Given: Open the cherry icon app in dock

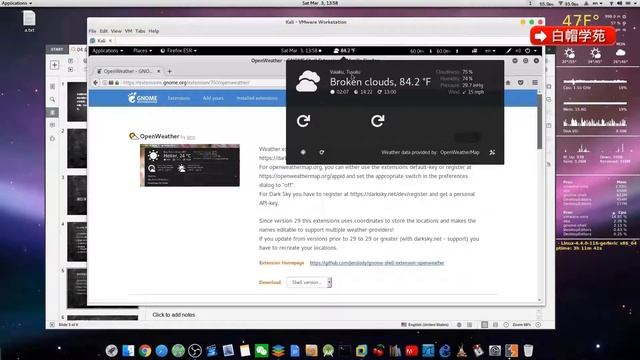Looking at the screenshot, I should pos(378,350).
